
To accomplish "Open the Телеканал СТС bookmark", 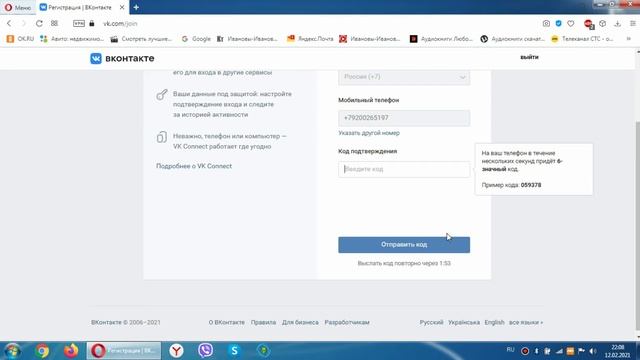I will tap(582, 39).
